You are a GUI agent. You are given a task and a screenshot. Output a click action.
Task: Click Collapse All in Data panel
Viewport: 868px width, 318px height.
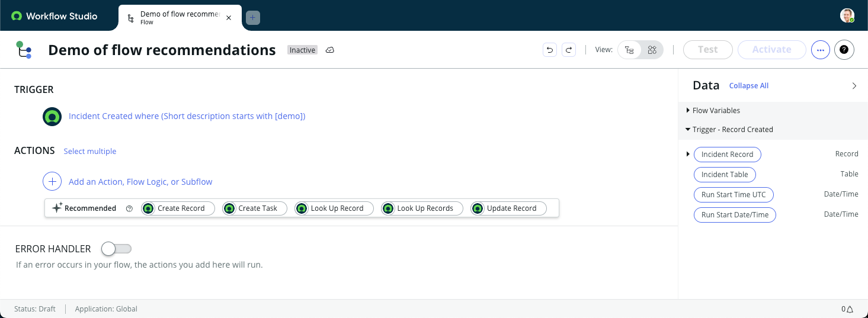tap(749, 86)
